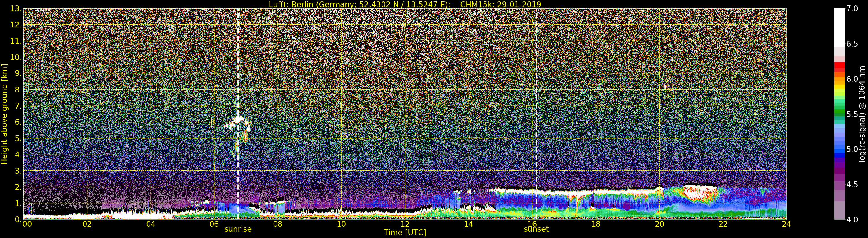868x238 pixels.
Task: Click the height axis tick label '10.'
Action: click(x=16, y=57)
